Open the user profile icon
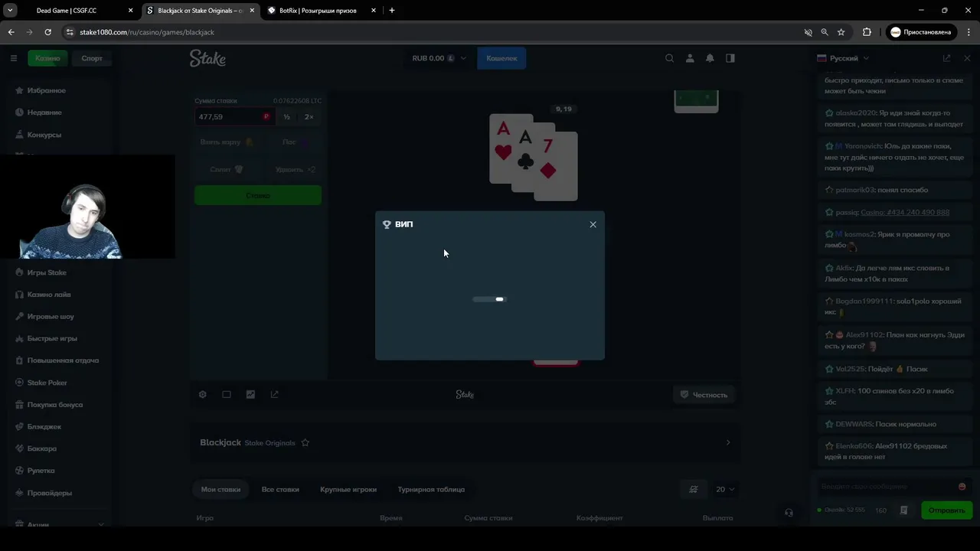 (690, 58)
